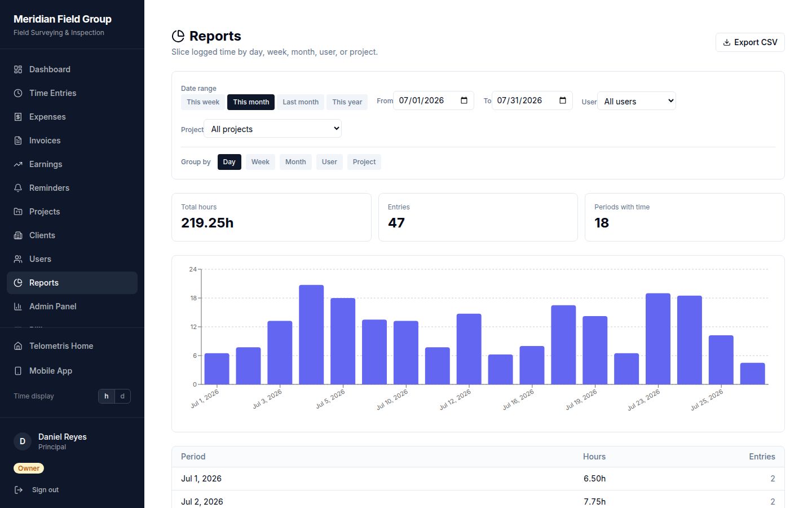Open Admin Panel from sidebar
The width and height of the screenshot is (812, 508).
(x=72, y=306)
